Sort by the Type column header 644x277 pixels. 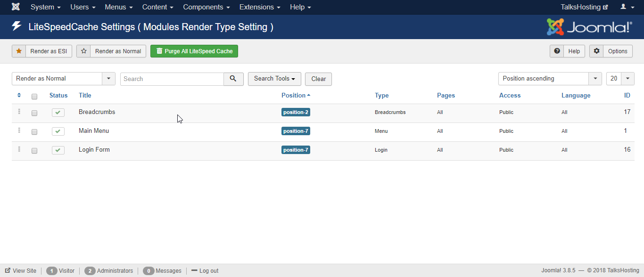(x=382, y=95)
